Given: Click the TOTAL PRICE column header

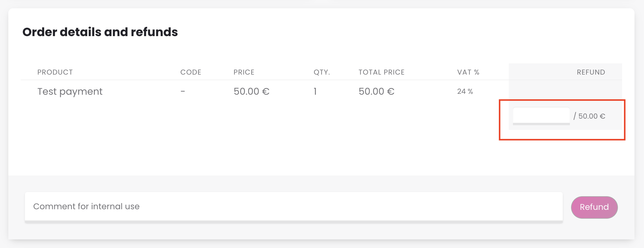Looking at the screenshot, I should coord(381,72).
